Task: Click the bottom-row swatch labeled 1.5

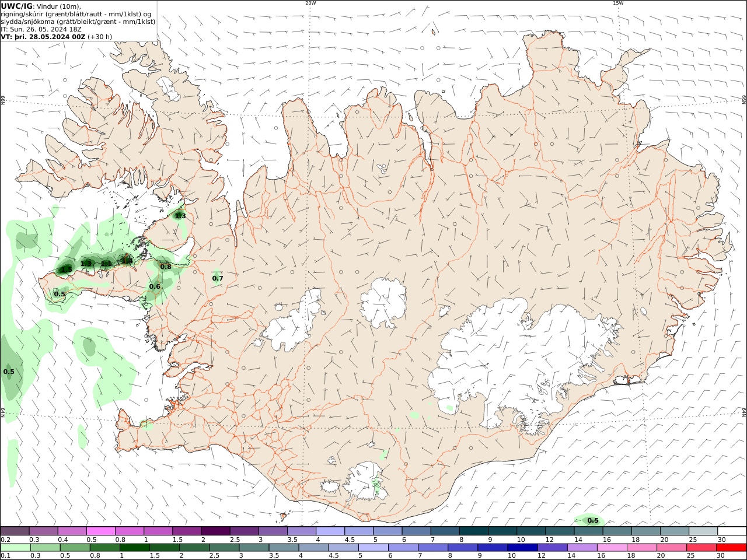Action: click(x=164, y=547)
